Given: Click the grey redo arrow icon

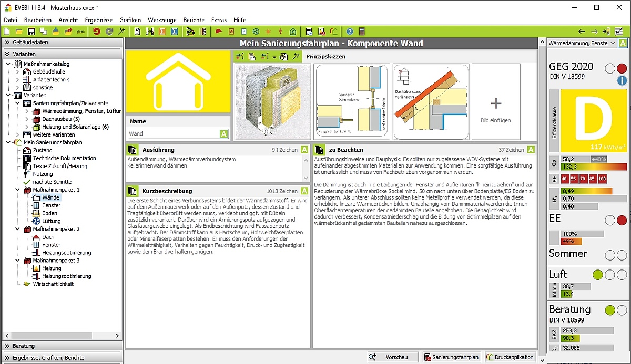Looking at the screenshot, I should [109, 32].
